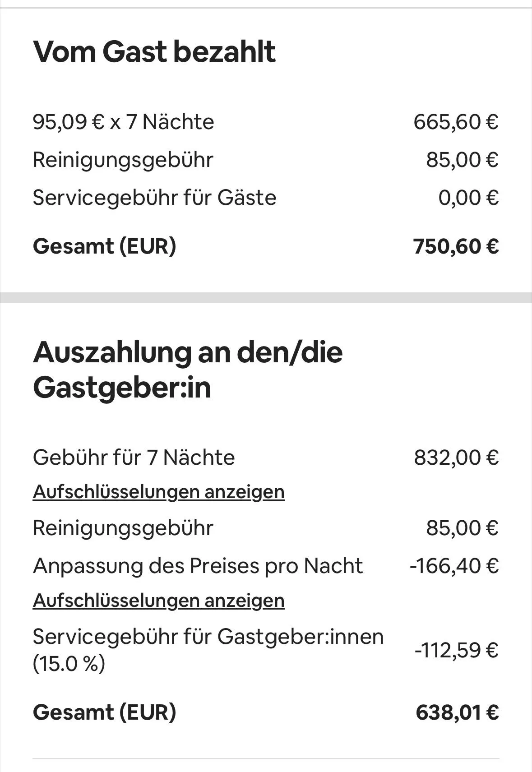Select 'Servicegebühr für Gäste' label
This screenshot has width=532, height=772.
[x=155, y=198]
